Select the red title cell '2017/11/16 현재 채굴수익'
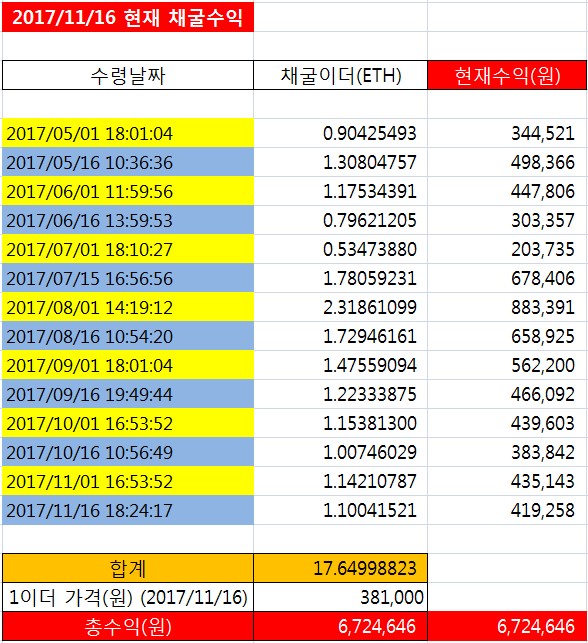Image resolution: width=588 pixels, height=643 pixels. click(128, 17)
